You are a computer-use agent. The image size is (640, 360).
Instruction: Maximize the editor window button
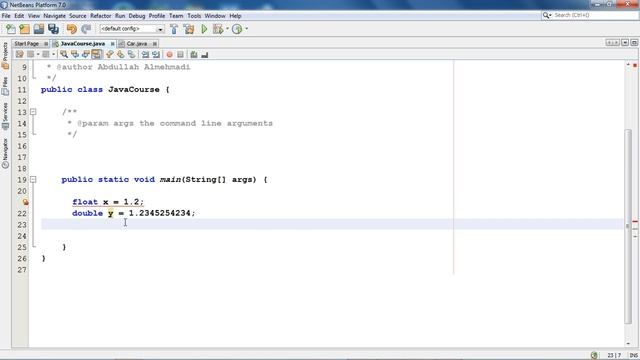(634, 42)
